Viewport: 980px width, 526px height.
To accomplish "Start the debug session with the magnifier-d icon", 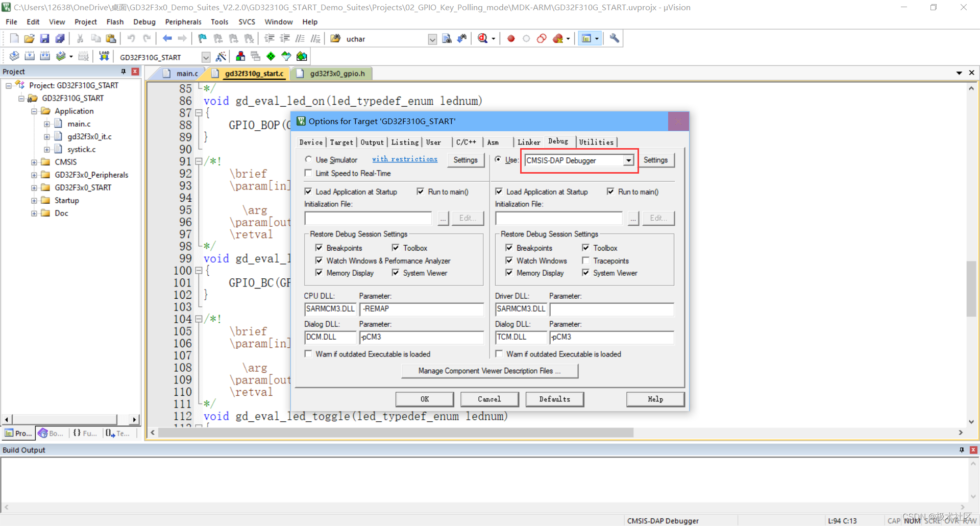I will click(483, 38).
